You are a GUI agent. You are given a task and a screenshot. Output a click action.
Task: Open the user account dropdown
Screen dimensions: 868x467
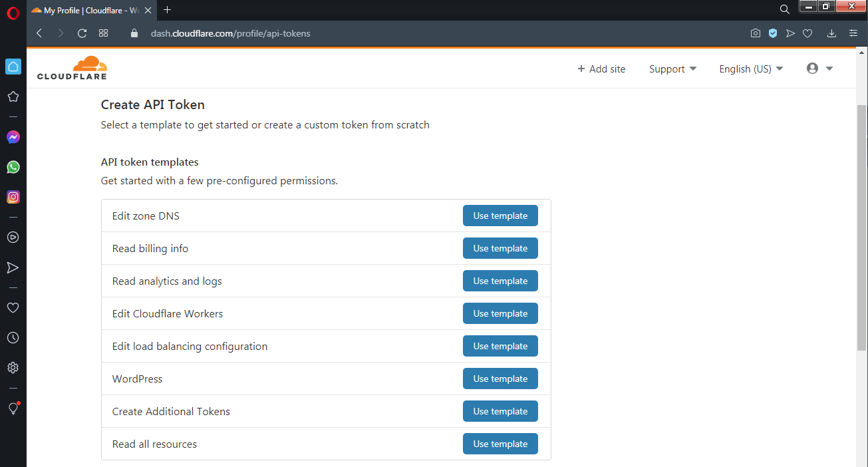pos(819,69)
